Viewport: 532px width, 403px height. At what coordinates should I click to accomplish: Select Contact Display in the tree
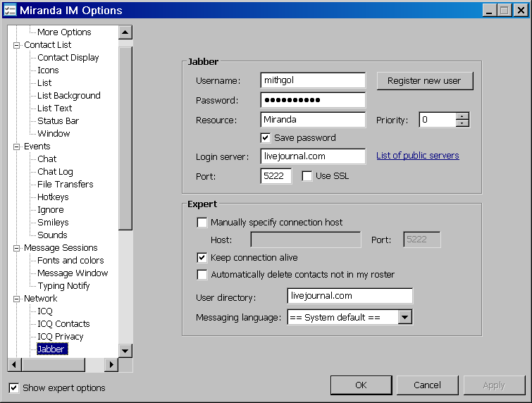pyautogui.click(x=68, y=58)
